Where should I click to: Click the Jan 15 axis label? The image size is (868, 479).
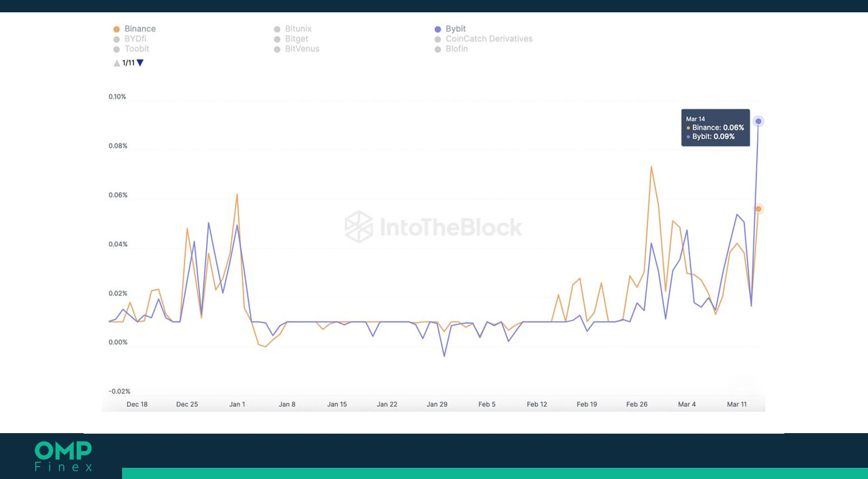coord(337,404)
